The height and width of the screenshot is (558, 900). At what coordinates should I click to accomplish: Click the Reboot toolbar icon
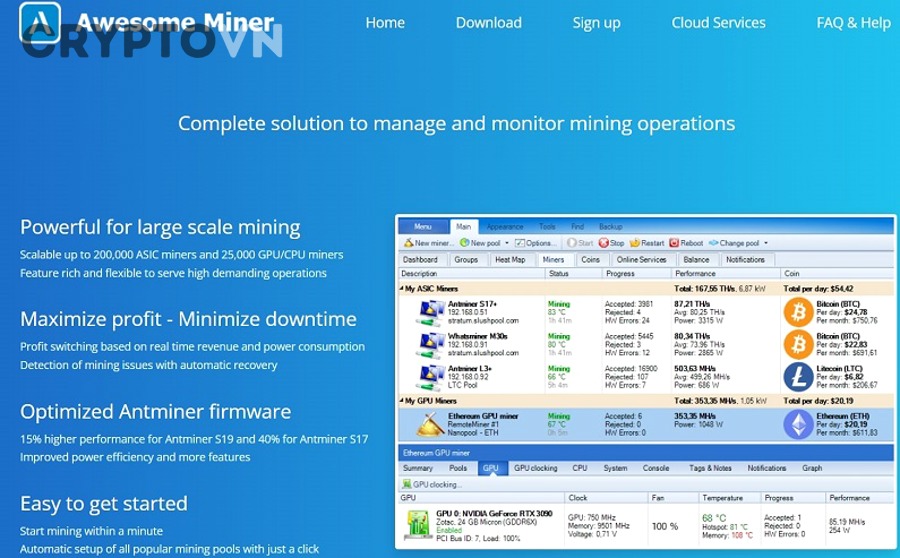click(x=674, y=243)
